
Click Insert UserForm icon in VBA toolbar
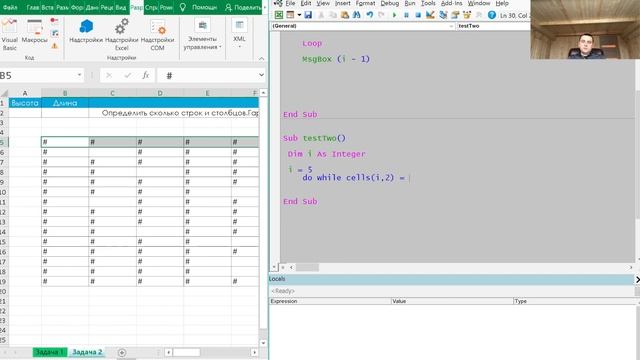click(x=290, y=15)
